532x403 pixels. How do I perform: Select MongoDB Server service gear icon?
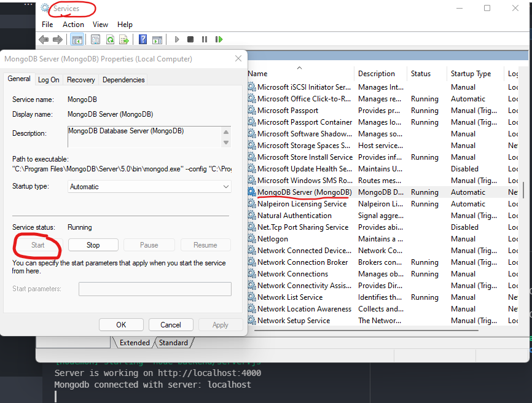[251, 192]
